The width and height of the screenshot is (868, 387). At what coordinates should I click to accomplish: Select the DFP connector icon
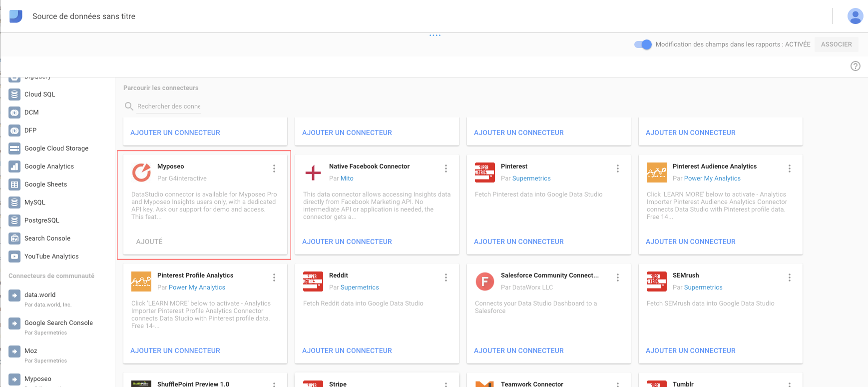click(x=14, y=130)
